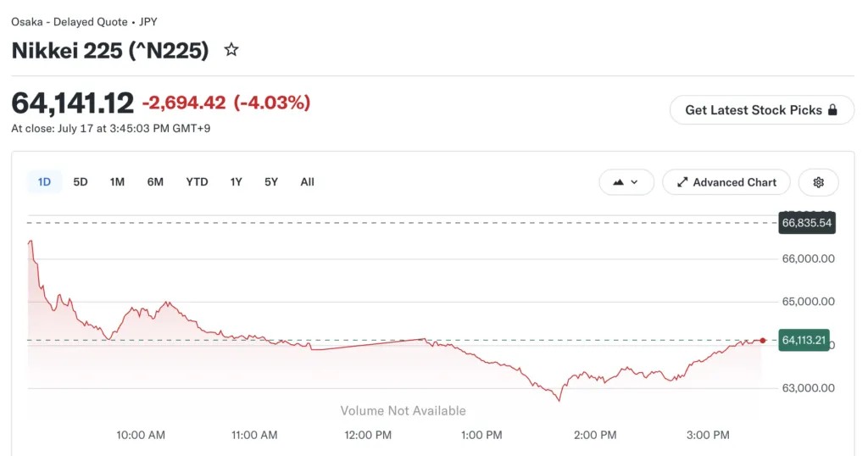The height and width of the screenshot is (456, 868).
Task: Expand chart type dropdown chevron
Action: pos(634,182)
